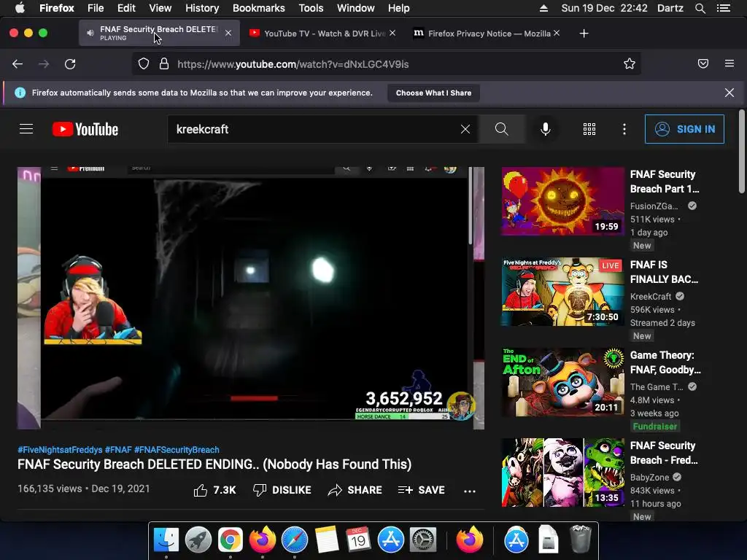Open the Bookmarks menu

(259, 8)
